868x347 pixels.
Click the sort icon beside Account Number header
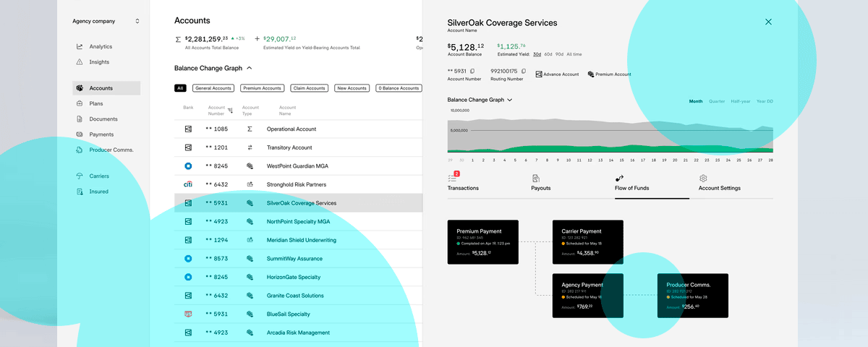click(x=230, y=111)
